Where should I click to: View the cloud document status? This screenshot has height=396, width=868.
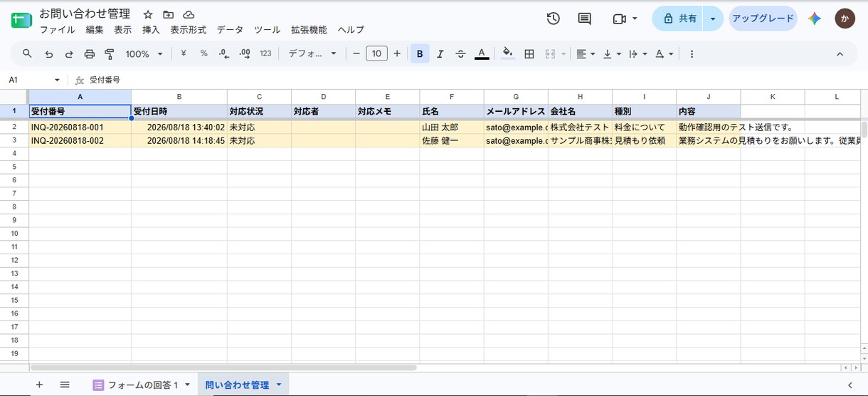click(189, 14)
